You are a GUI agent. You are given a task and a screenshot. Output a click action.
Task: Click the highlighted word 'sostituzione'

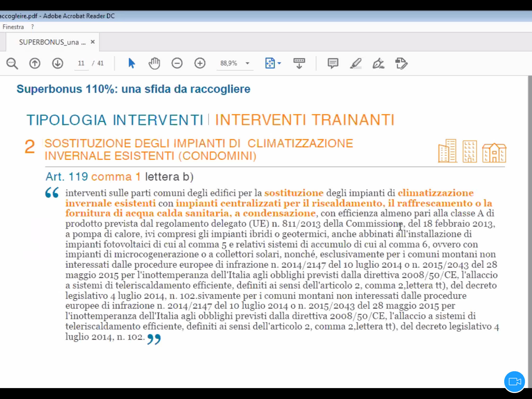[294, 193]
